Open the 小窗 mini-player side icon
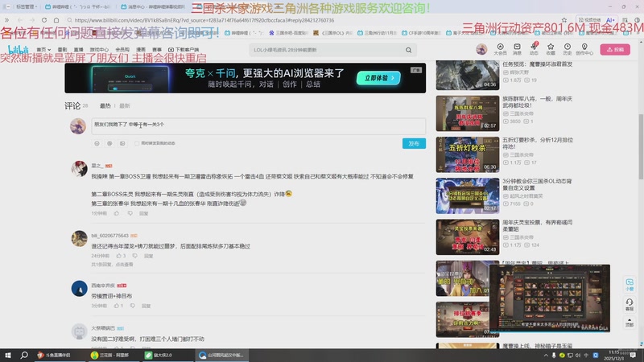Viewport: 644px width, 362px height. pyautogui.click(x=630, y=285)
